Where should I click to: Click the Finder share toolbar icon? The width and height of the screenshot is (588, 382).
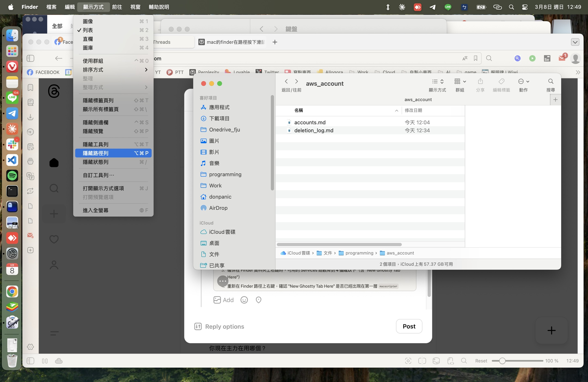(x=480, y=81)
